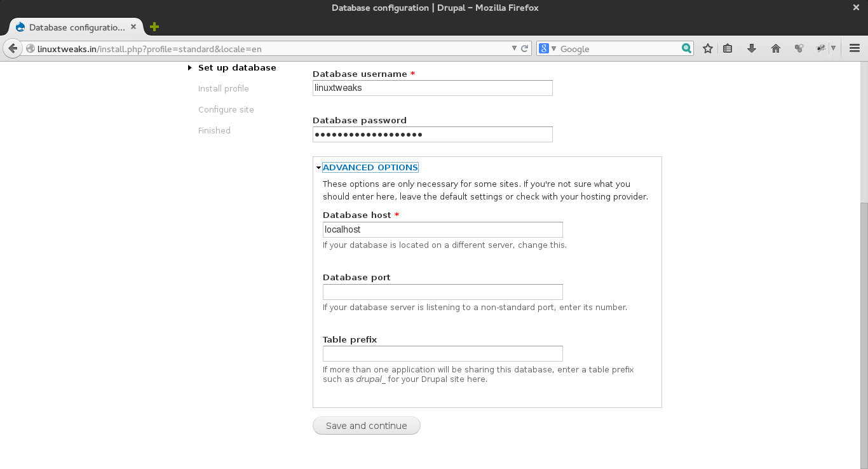Click the Table prefix label

coord(350,339)
